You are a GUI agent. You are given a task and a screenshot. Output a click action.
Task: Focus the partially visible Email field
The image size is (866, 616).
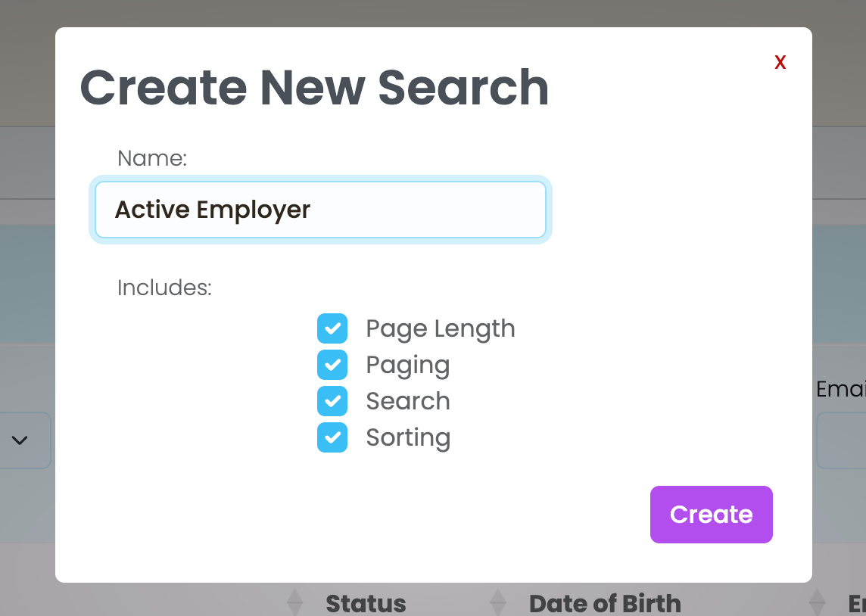click(842, 440)
